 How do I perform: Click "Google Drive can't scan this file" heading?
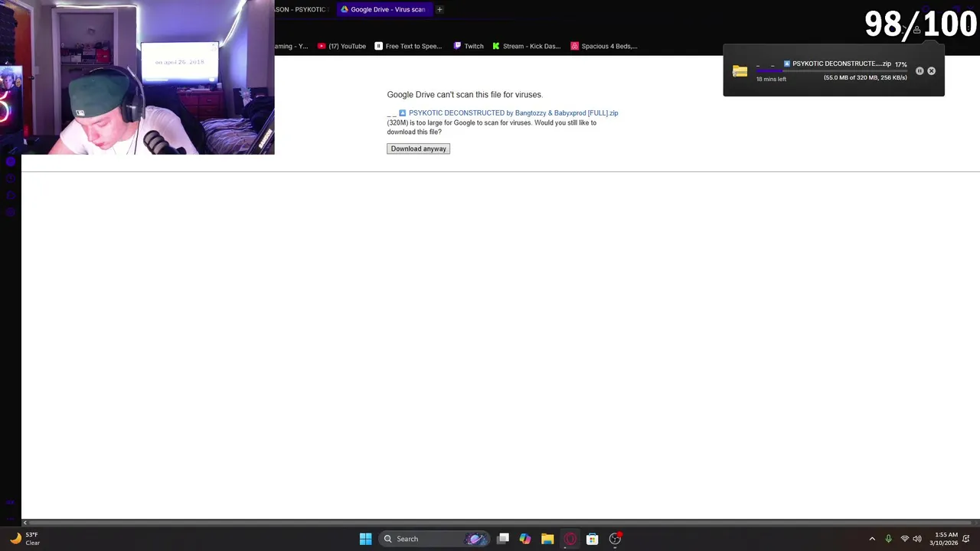pos(465,94)
